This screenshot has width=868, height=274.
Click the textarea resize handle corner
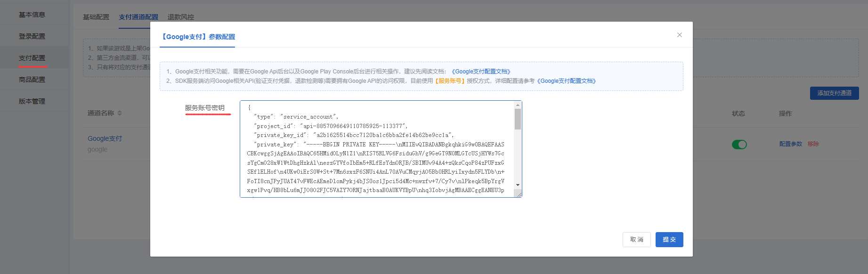(519, 194)
